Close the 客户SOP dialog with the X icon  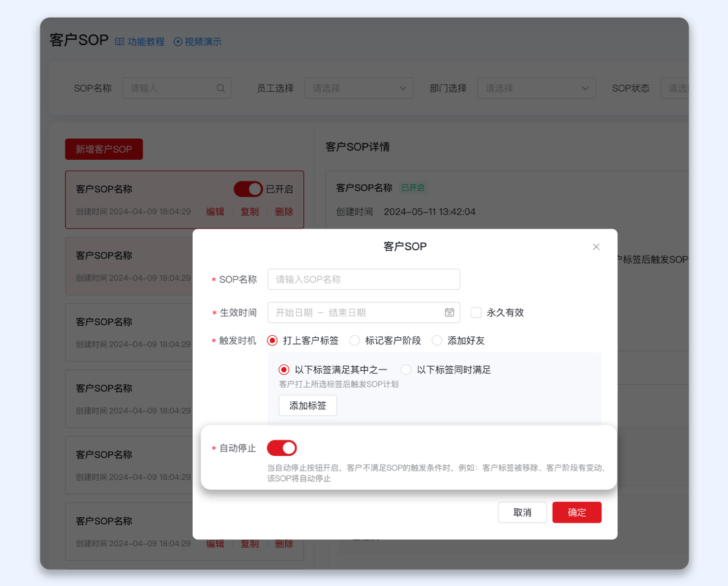596,247
